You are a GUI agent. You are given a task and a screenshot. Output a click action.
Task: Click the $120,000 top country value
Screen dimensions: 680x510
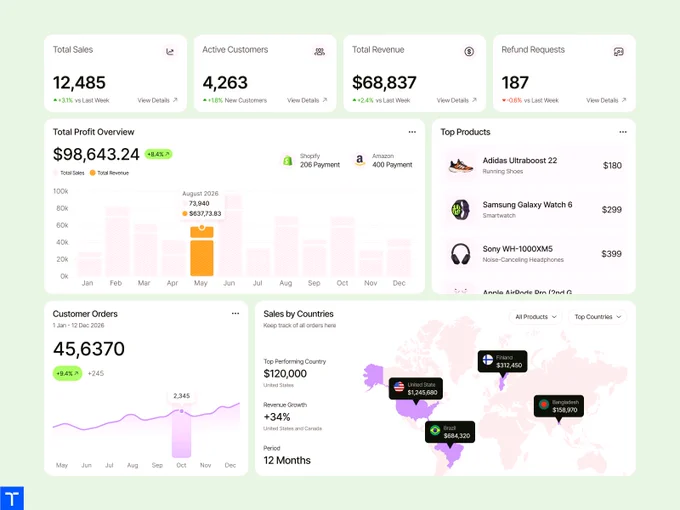click(x=285, y=373)
